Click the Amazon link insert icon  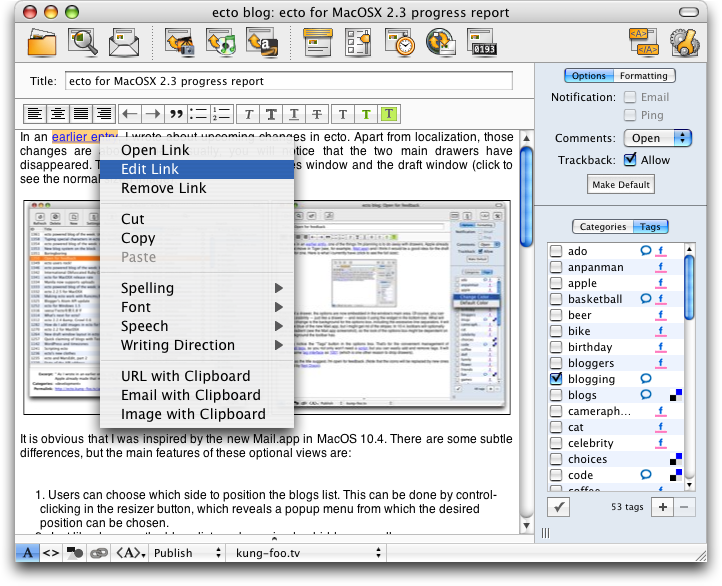262,42
